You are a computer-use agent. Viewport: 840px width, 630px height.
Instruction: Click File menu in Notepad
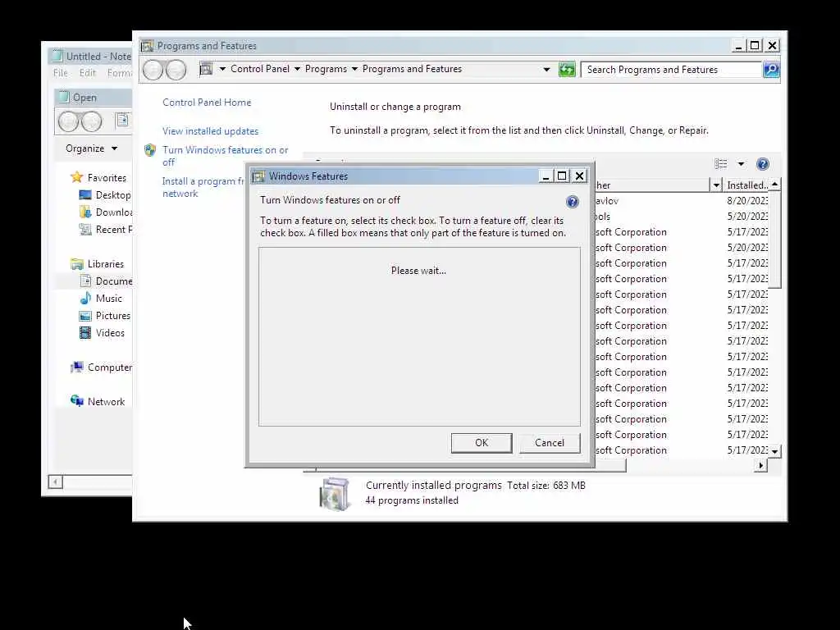pyautogui.click(x=61, y=73)
